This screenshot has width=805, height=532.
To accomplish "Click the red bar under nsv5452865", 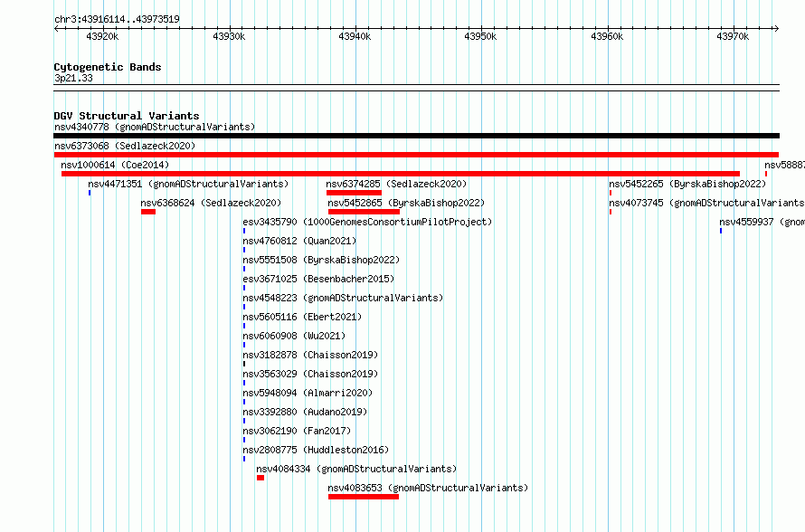I will click(364, 212).
